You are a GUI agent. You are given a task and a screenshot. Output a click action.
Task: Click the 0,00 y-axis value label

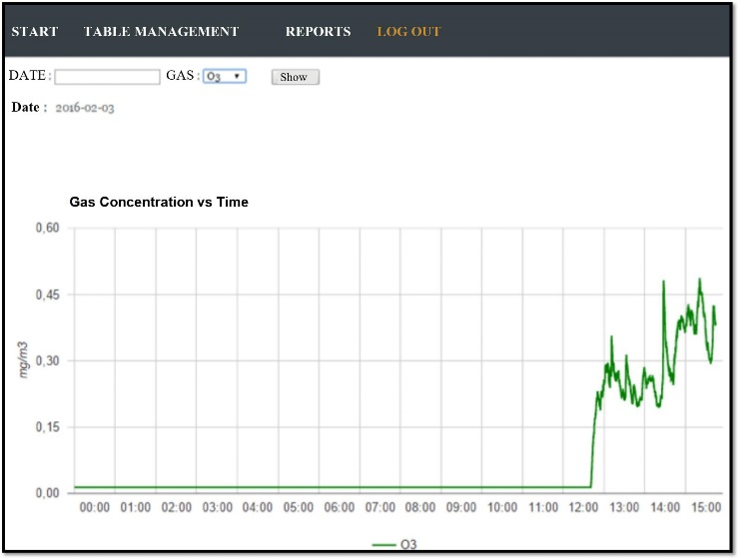[48, 493]
